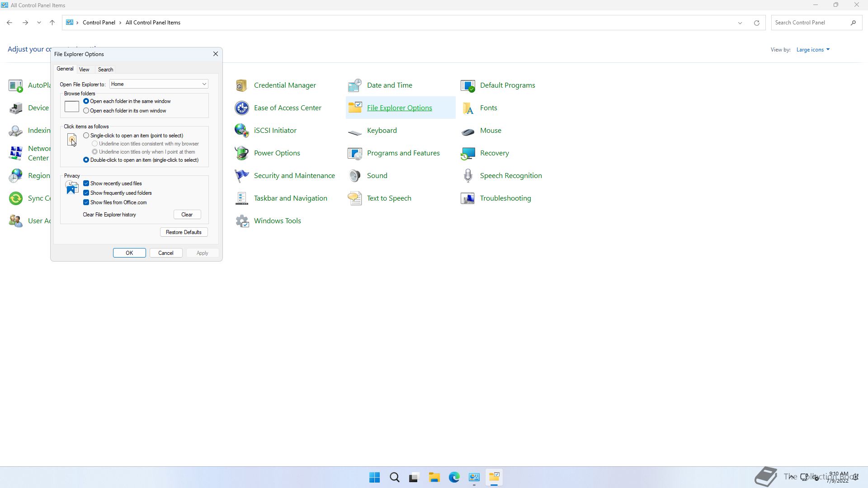Switch to the General tab

point(65,69)
